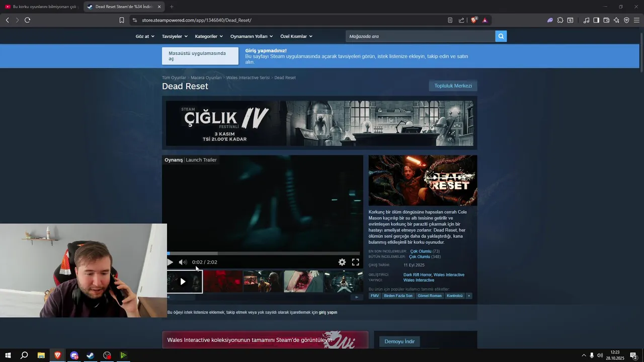Open the browser hamburger main menu
Viewport: 644px width, 362px height.
pyautogui.click(x=636, y=20)
